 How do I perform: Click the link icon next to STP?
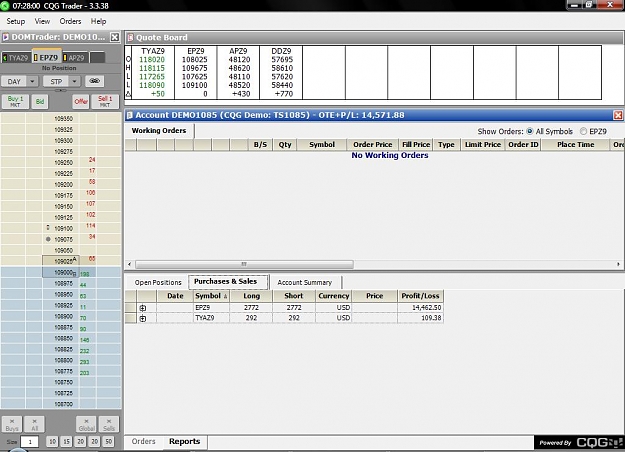click(x=94, y=81)
